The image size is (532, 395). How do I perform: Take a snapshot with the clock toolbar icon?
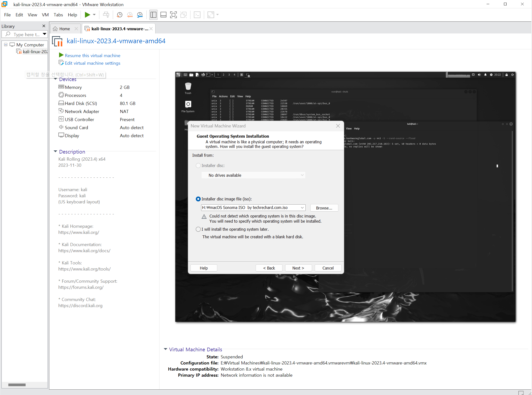point(119,15)
